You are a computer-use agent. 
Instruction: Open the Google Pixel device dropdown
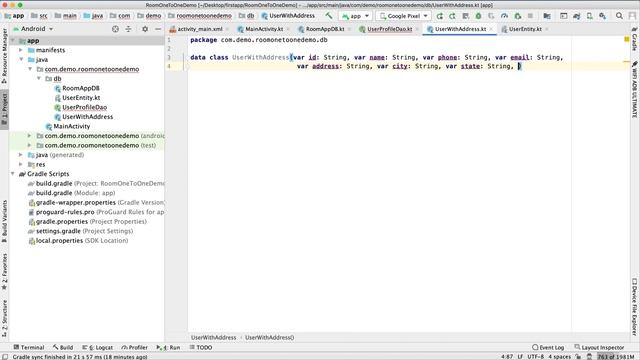pos(403,16)
